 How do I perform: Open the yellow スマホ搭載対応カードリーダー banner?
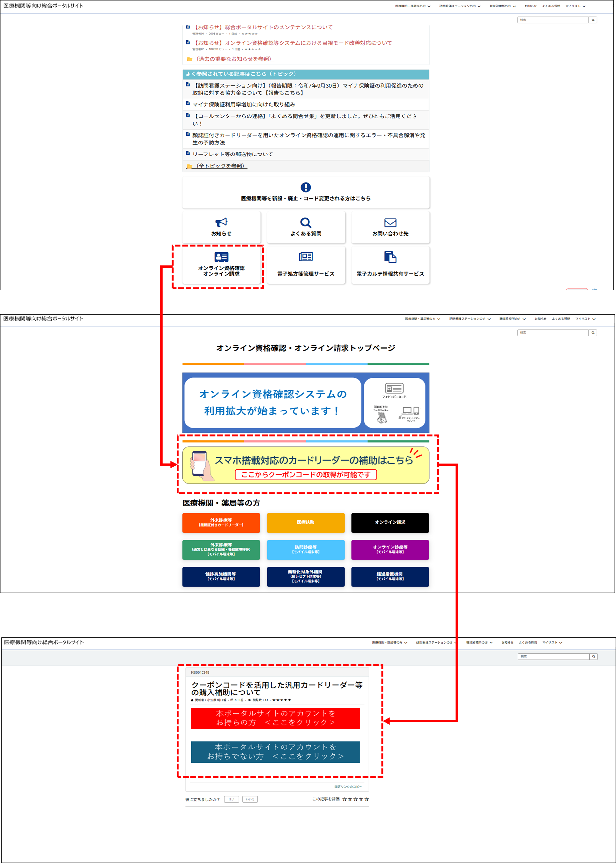(305, 465)
